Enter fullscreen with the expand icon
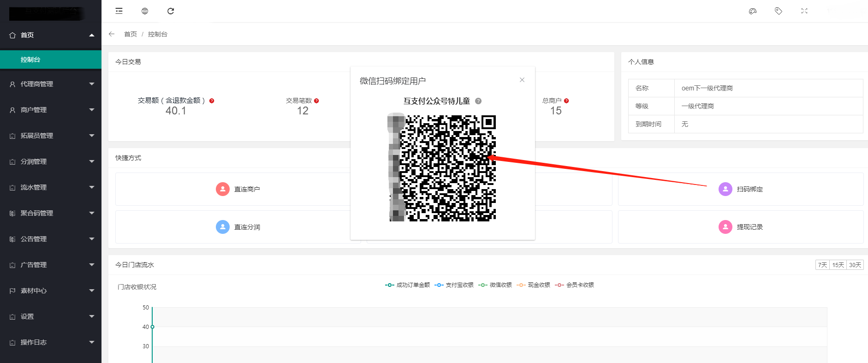Viewport: 868px width, 363px height. [x=804, y=11]
